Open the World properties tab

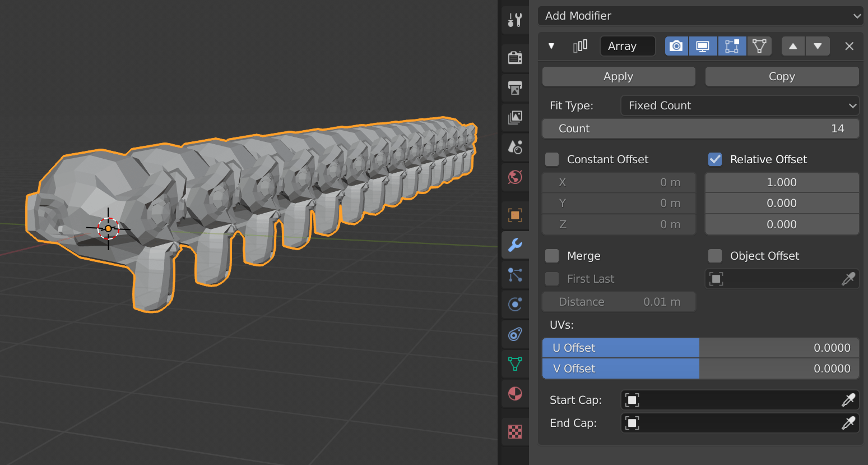[515, 178]
